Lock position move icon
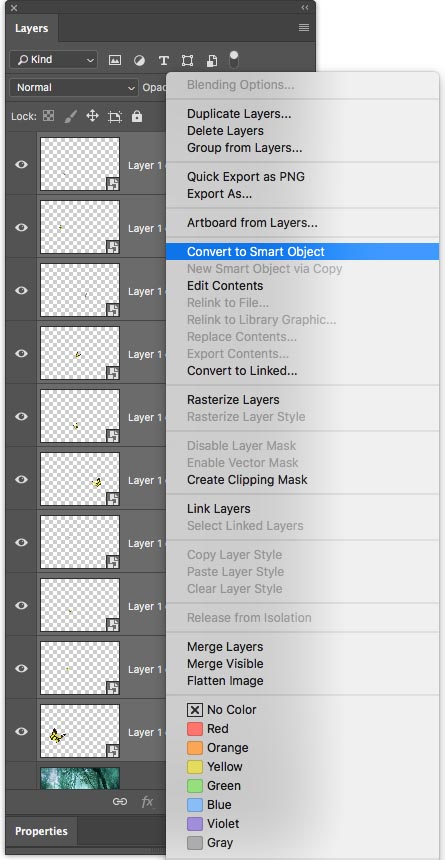The width and height of the screenshot is (445, 860). coord(93,116)
